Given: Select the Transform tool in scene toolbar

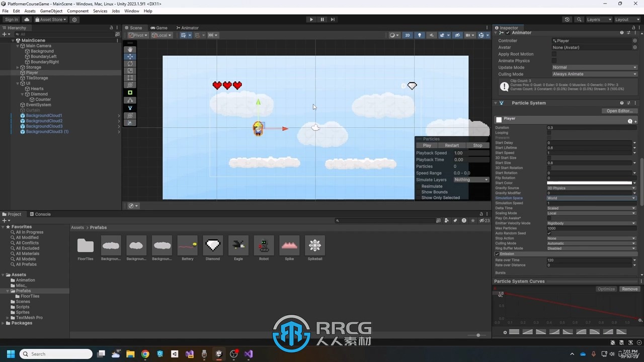Looking at the screenshot, I should click(x=130, y=85).
